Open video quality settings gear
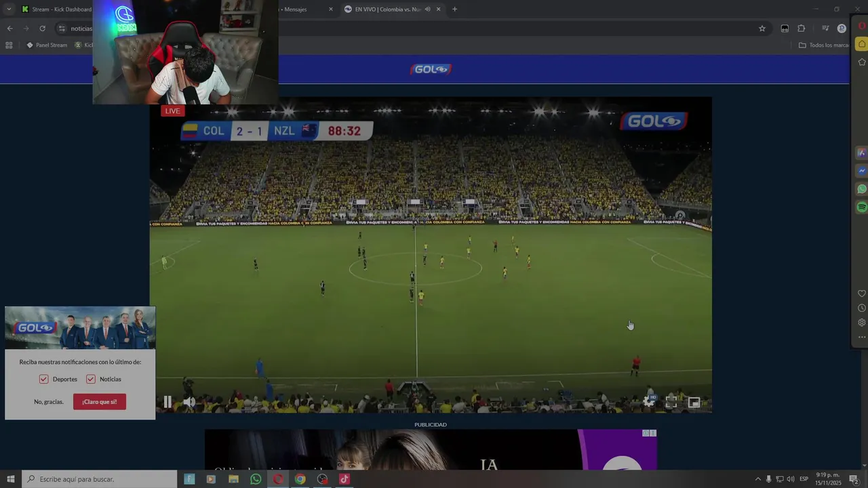The image size is (868, 488). [x=649, y=402]
